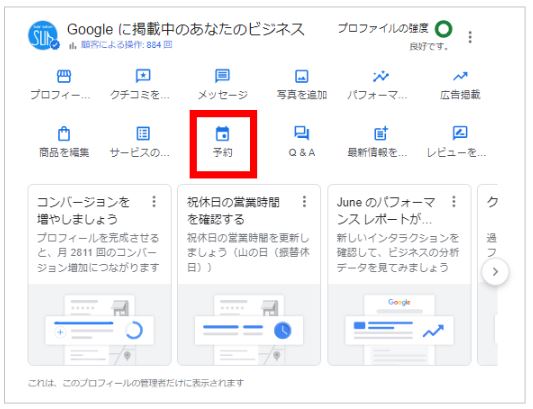Click the 新しいインタラクションを確認して description text
The image size is (533, 409).
pyautogui.click(x=398, y=253)
